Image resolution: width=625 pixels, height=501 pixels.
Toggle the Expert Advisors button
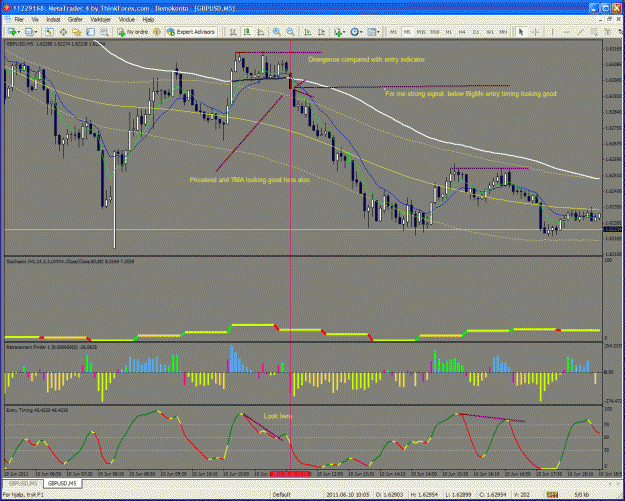click(x=191, y=32)
